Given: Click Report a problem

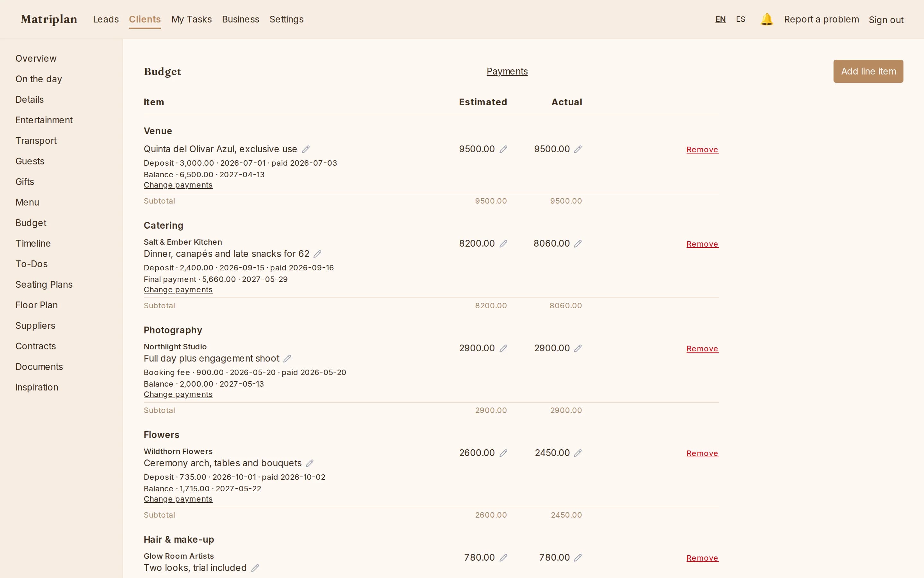Looking at the screenshot, I should tap(821, 20).
